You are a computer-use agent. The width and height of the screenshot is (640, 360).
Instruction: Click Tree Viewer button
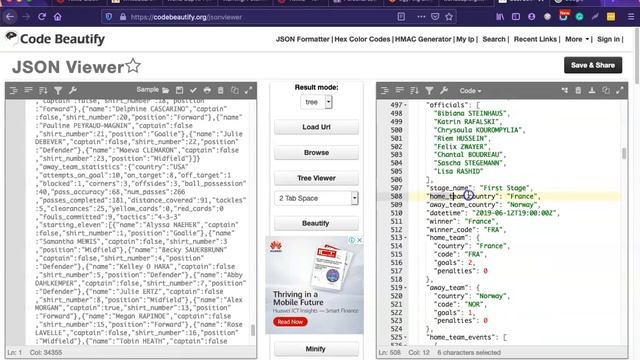point(316,178)
